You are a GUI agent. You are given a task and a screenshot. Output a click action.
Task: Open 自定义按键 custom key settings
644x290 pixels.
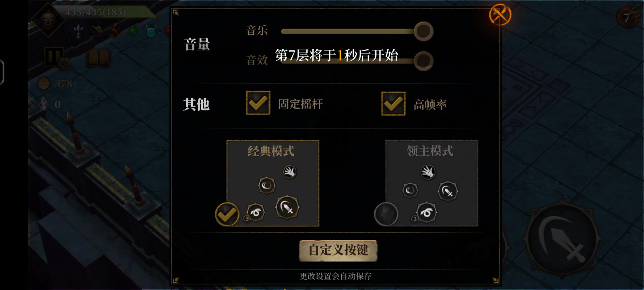point(338,251)
